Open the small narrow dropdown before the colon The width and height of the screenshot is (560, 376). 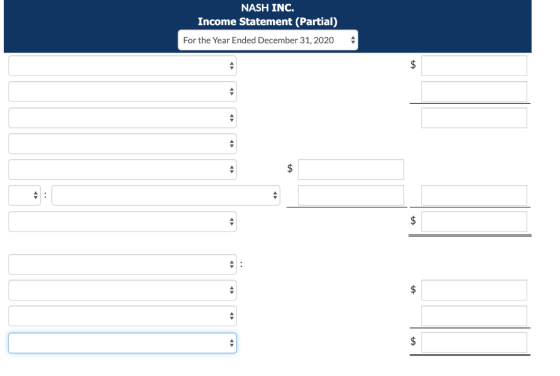(x=24, y=195)
